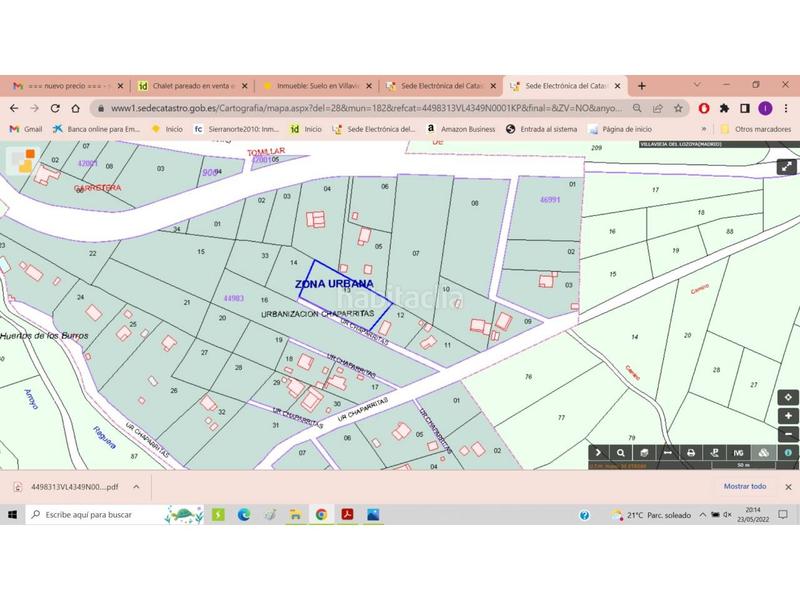
Task: Zoom in with the plus button
Action: [790, 415]
